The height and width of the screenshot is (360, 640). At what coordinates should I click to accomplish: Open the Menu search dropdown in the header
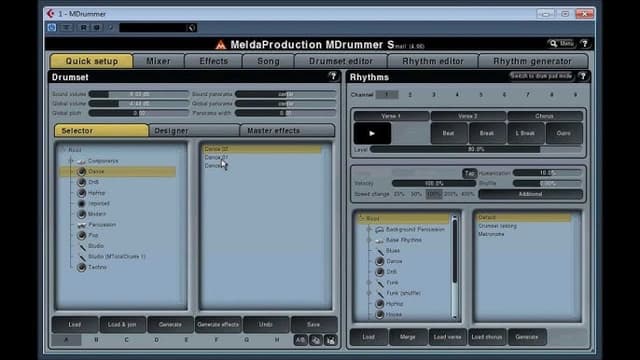click(561, 43)
